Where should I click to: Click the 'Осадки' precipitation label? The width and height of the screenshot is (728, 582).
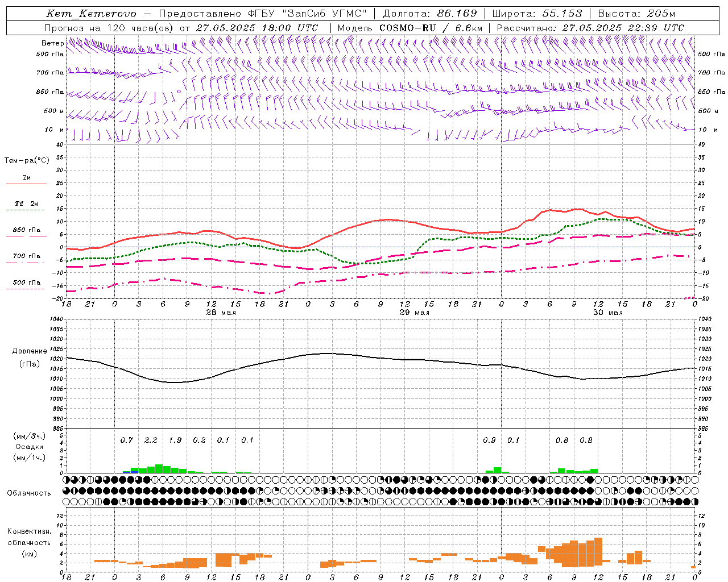click(29, 447)
